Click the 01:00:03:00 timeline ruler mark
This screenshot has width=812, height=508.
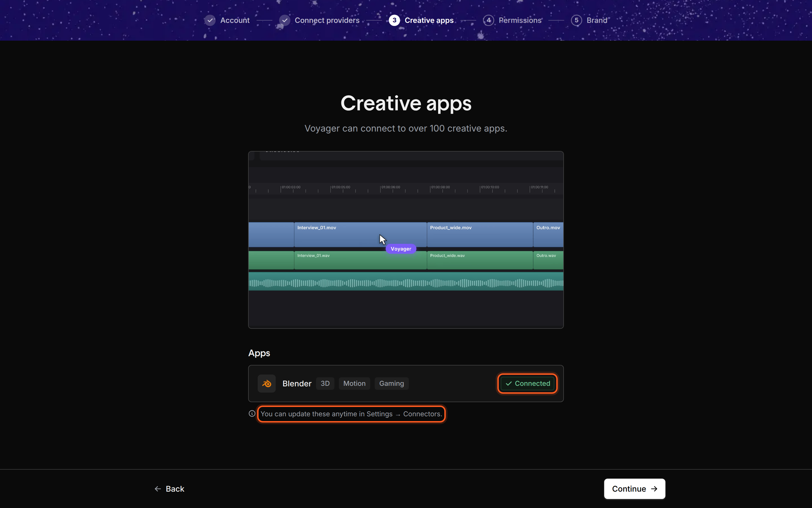[291, 187]
